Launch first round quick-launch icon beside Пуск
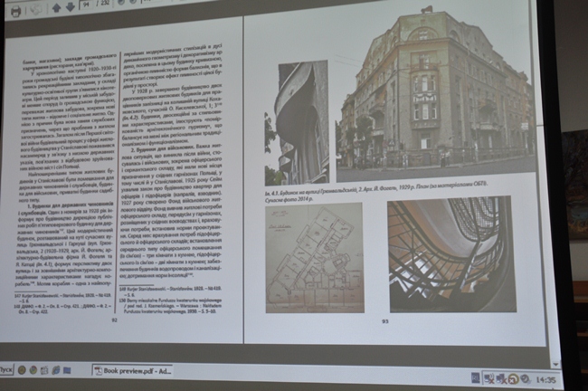This screenshot has width=588, height=391. (x=22, y=370)
